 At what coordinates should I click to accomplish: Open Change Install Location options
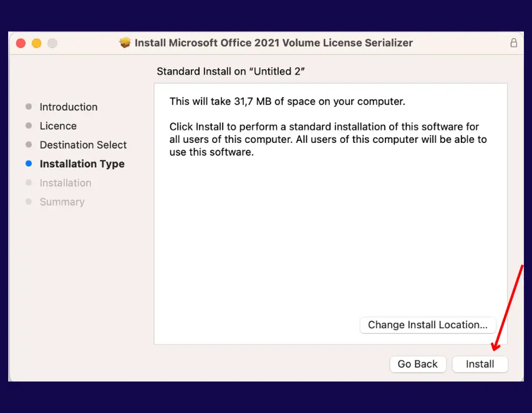(x=427, y=325)
